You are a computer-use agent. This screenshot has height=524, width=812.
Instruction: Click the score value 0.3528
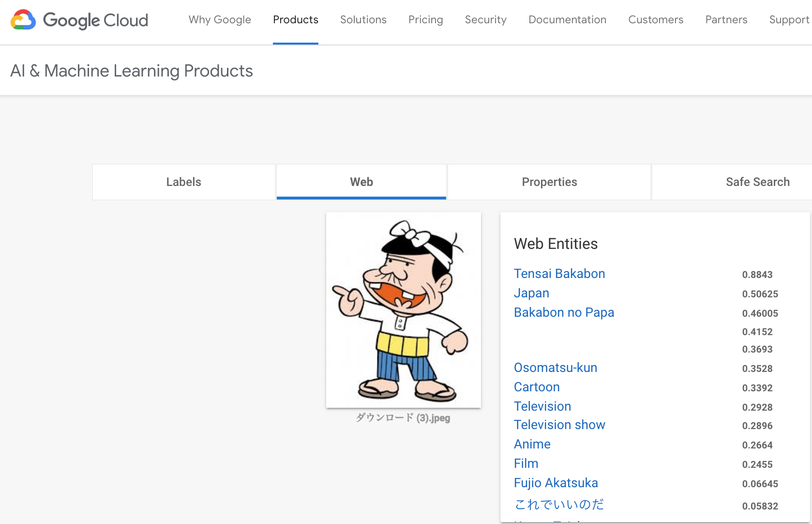click(x=757, y=369)
